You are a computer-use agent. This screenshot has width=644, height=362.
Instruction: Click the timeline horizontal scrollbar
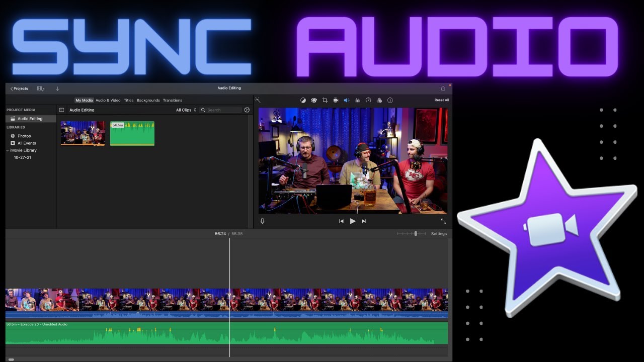[x=11, y=359]
